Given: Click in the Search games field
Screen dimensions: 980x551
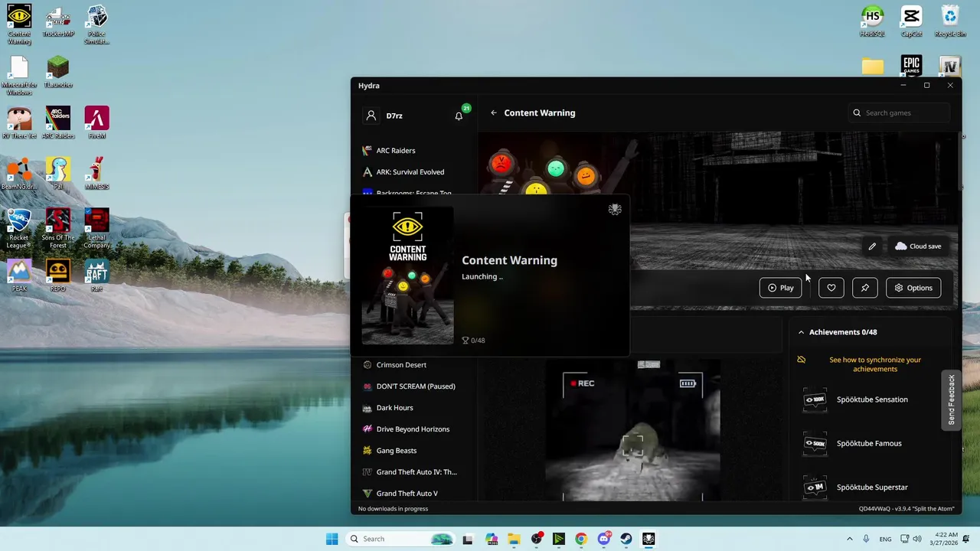Looking at the screenshot, I should [x=899, y=112].
